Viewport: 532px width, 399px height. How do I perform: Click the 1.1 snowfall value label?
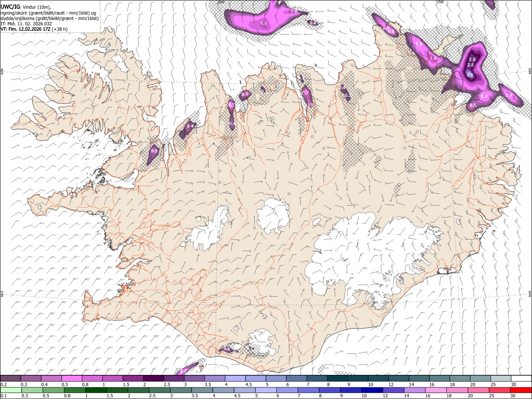point(264,24)
